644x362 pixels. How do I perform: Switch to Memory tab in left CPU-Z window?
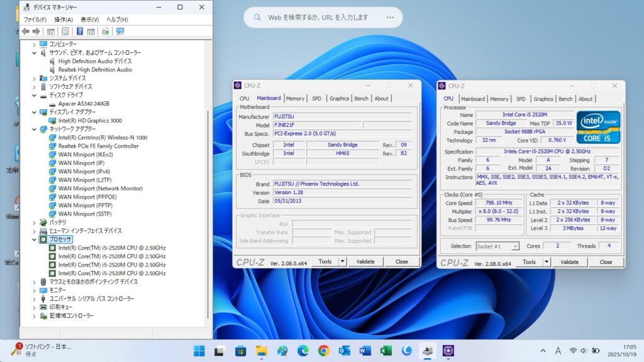click(x=295, y=99)
